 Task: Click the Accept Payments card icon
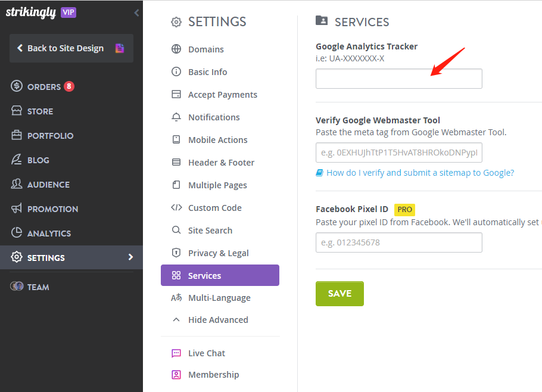coord(176,94)
